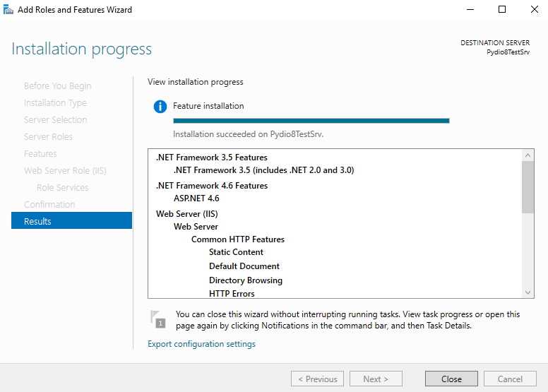Screen dimensions: 548x392
Task: Click the notification flag icon
Action: click(x=158, y=319)
